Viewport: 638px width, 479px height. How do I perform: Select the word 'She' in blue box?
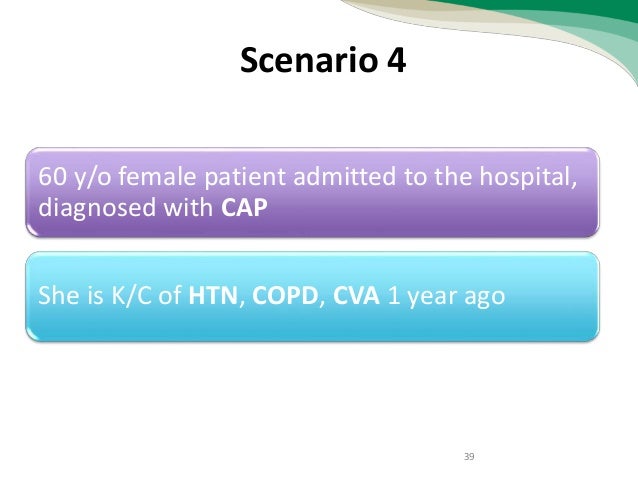pyautogui.click(x=57, y=295)
